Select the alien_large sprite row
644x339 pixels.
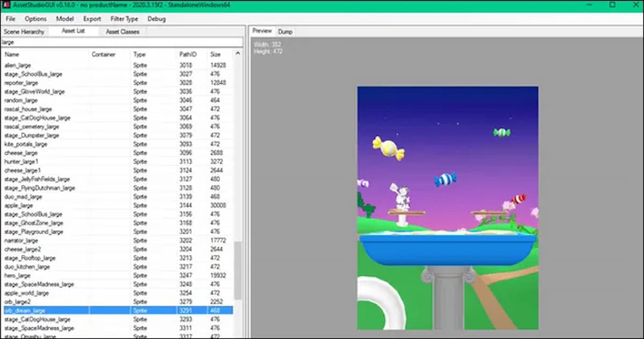pos(18,66)
